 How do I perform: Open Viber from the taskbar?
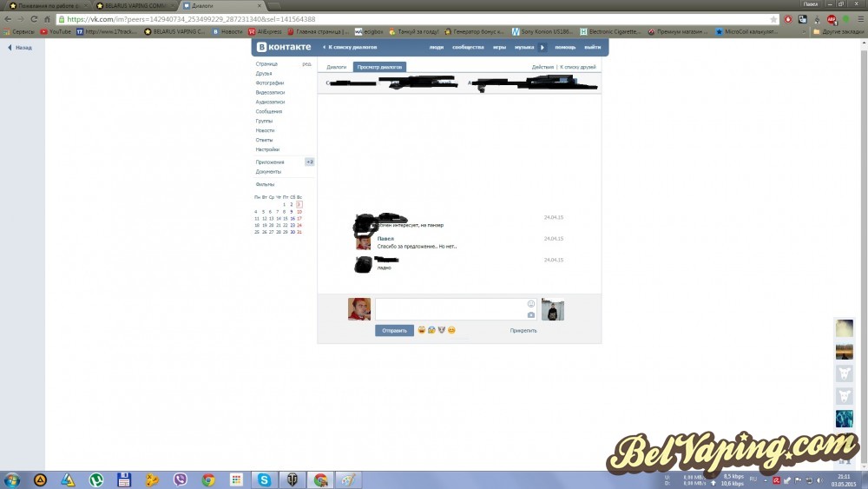180,479
